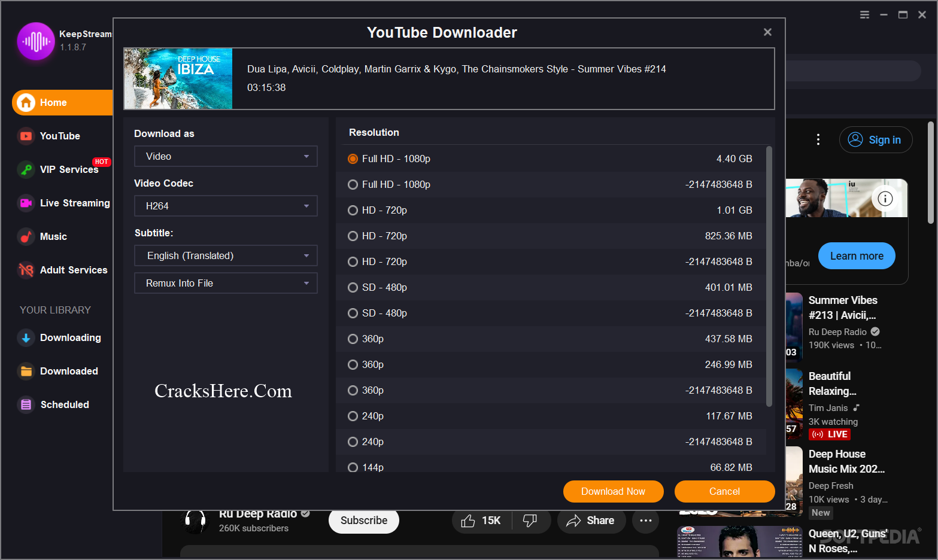Click the Share arrow icon
This screenshot has width=938, height=560.
[573, 521]
